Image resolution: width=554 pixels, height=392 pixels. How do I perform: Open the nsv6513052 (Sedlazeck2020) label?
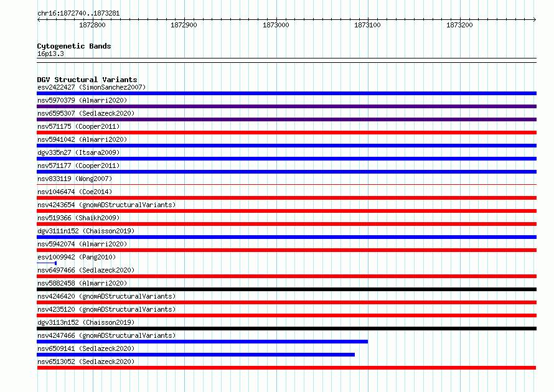tap(86, 362)
